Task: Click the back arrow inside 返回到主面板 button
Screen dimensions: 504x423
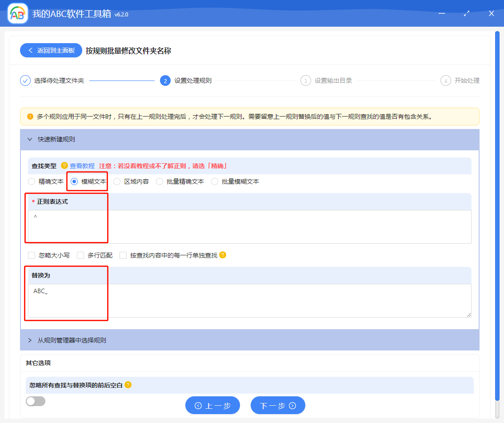Action: pos(31,50)
